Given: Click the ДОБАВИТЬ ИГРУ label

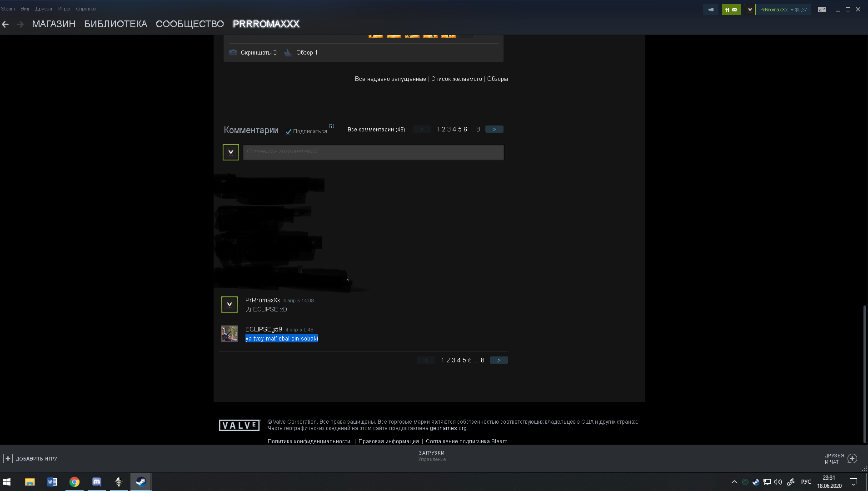Looking at the screenshot, I should click(36, 459).
